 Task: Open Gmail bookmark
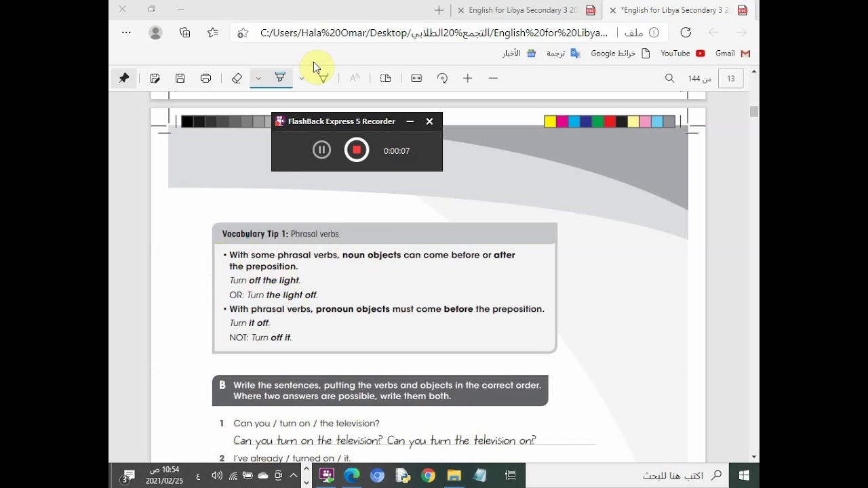(x=732, y=54)
